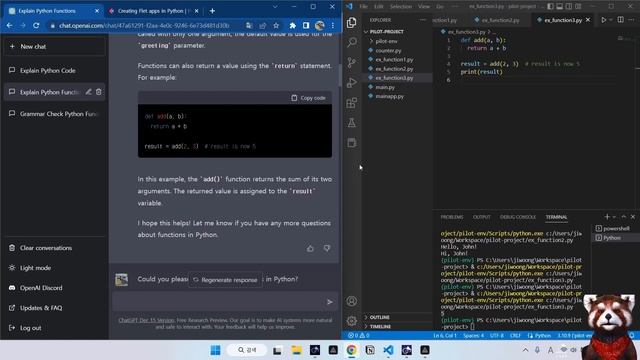Click Log out in ChatGPT
This screenshot has height=360, width=640.
coord(25,328)
